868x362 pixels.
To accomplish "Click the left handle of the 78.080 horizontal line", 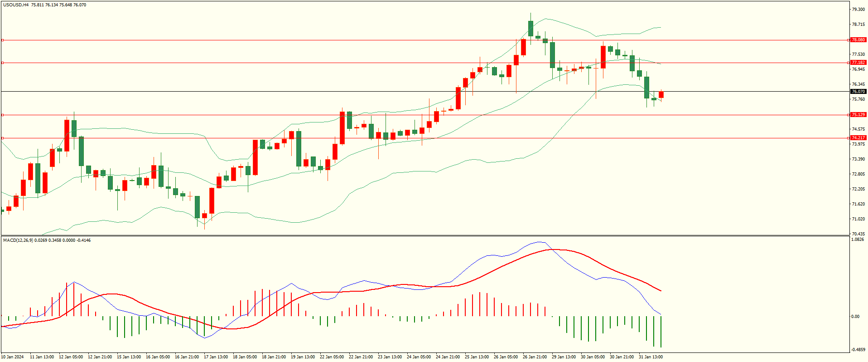I will 2,40.
